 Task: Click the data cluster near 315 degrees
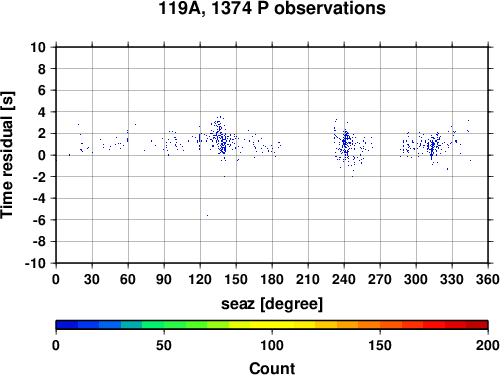(432, 147)
